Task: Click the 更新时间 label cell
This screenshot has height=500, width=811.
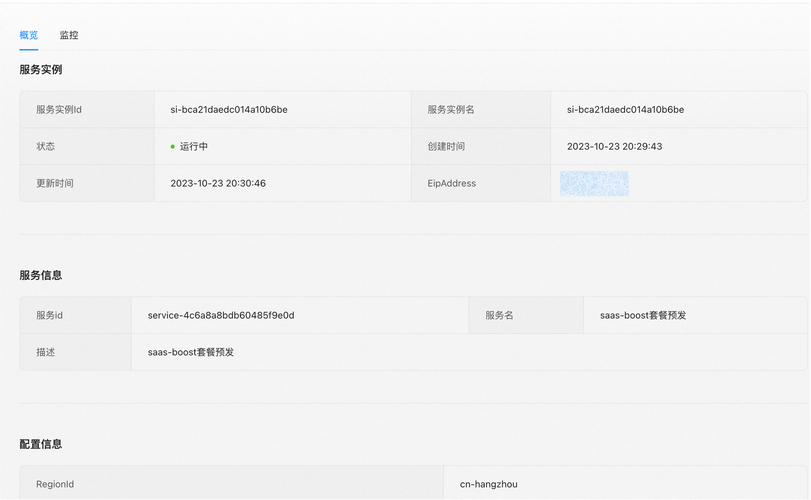Action: (x=87, y=183)
